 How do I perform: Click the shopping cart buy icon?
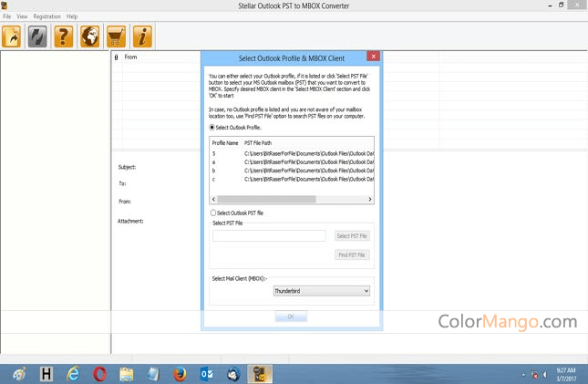point(117,36)
